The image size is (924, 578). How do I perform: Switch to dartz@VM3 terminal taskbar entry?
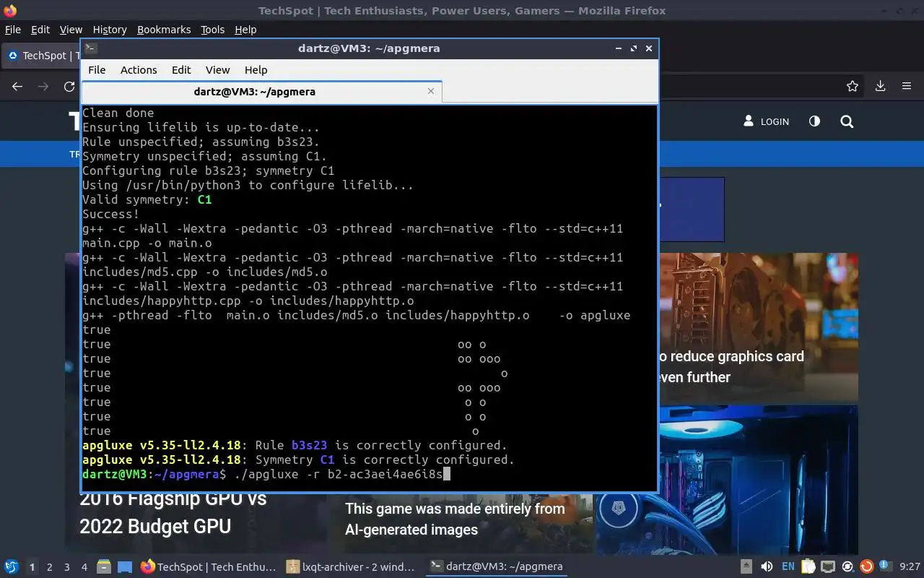(495, 566)
